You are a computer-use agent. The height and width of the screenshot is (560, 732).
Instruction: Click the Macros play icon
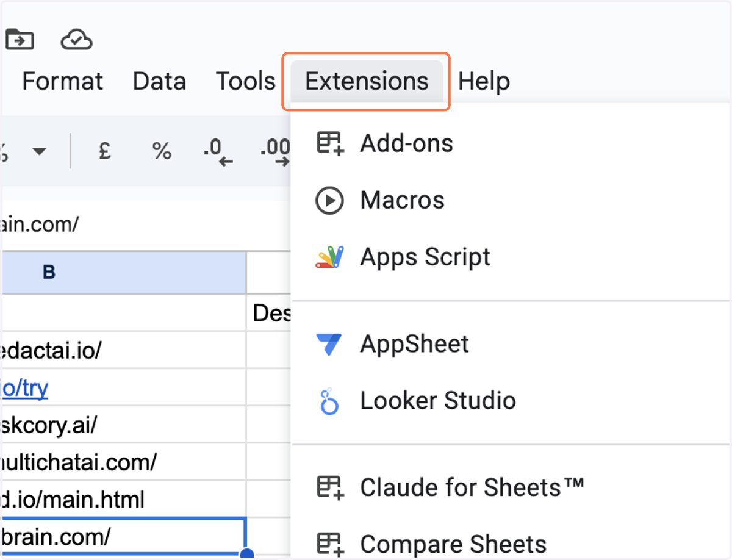pyautogui.click(x=329, y=200)
